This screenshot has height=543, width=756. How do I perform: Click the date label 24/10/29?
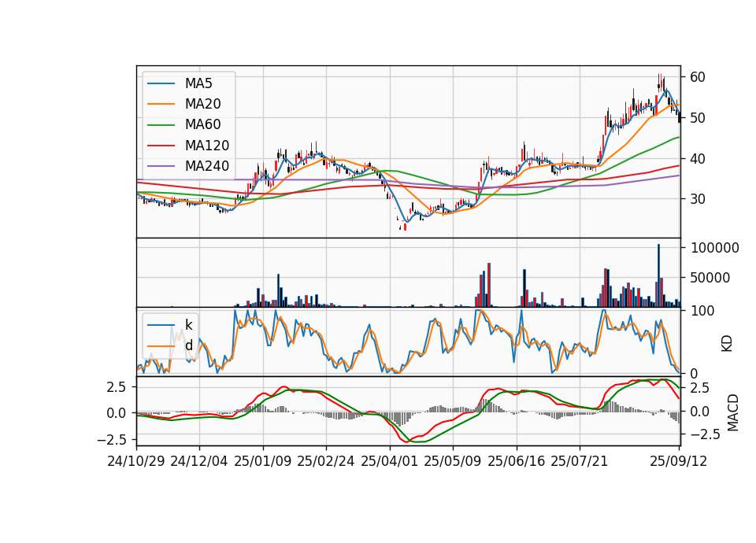click(x=136, y=461)
